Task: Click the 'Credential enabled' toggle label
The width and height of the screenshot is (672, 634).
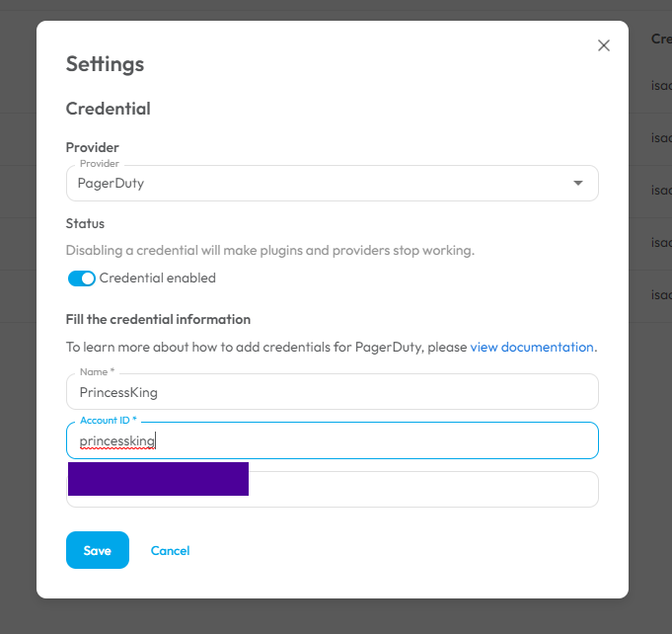Action: [x=157, y=277]
